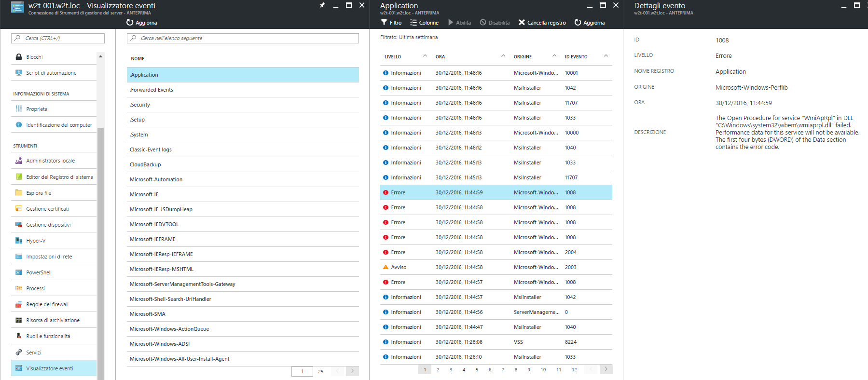Open Hyper-V from tools list
This screenshot has width=868, height=380.
pyautogui.click(x=36, y=241)
